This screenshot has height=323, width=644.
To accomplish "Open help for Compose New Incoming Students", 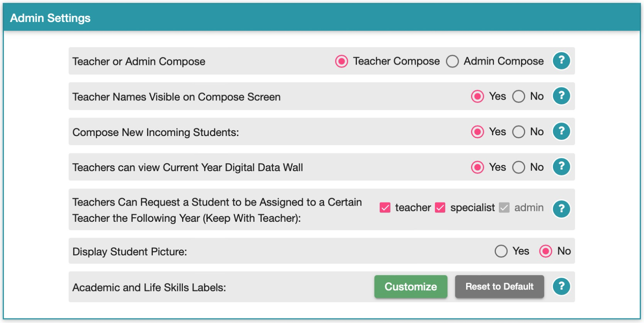I will [x=561, y=131].
